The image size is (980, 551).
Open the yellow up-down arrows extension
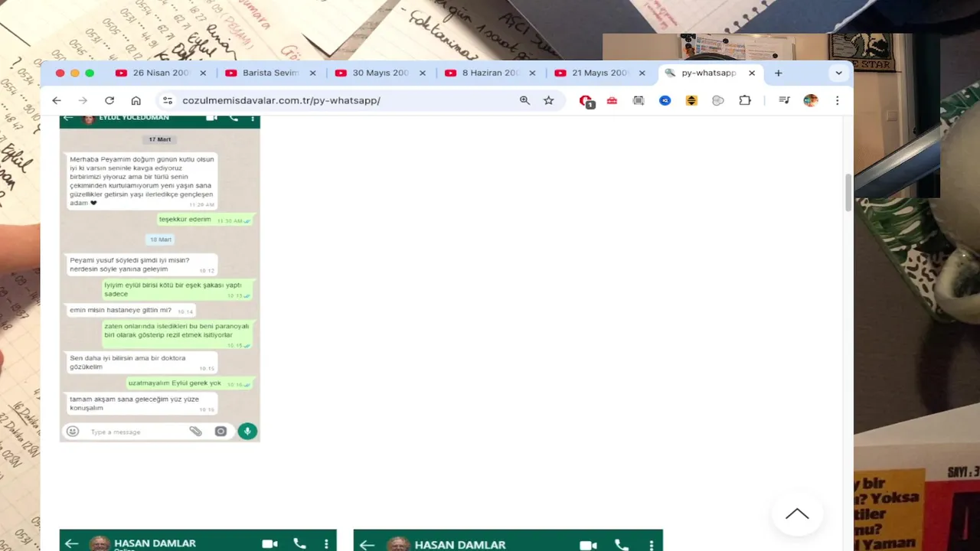[x=691, y=100]
